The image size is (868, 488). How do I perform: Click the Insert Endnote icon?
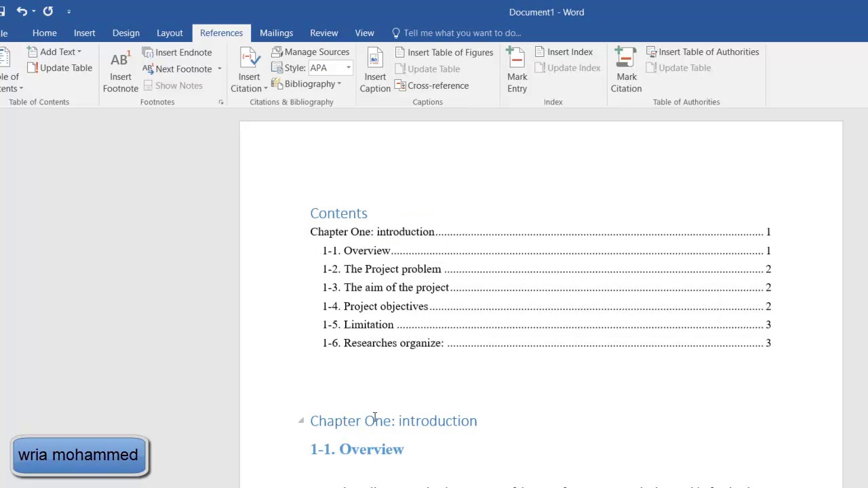point(148,52)
